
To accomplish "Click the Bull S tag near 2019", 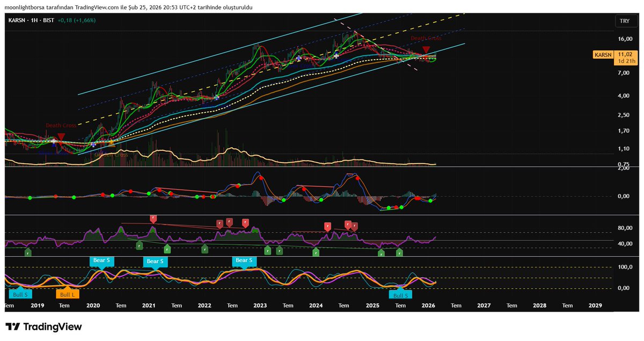I will click(x=20, y=294).
